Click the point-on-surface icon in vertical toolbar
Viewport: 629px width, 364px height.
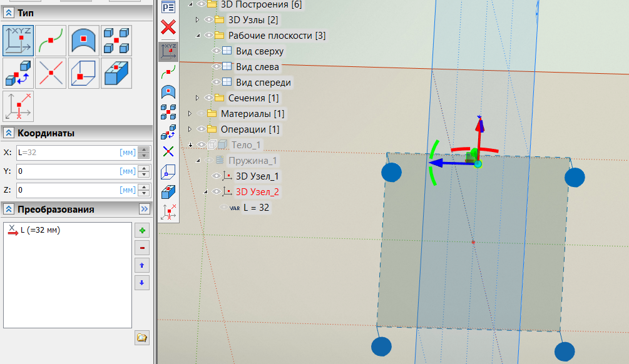[x=168, y=92]
